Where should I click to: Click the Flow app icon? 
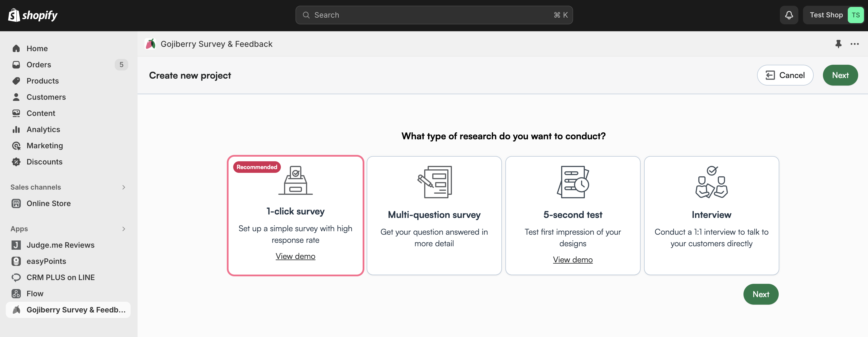pos(16,294)
